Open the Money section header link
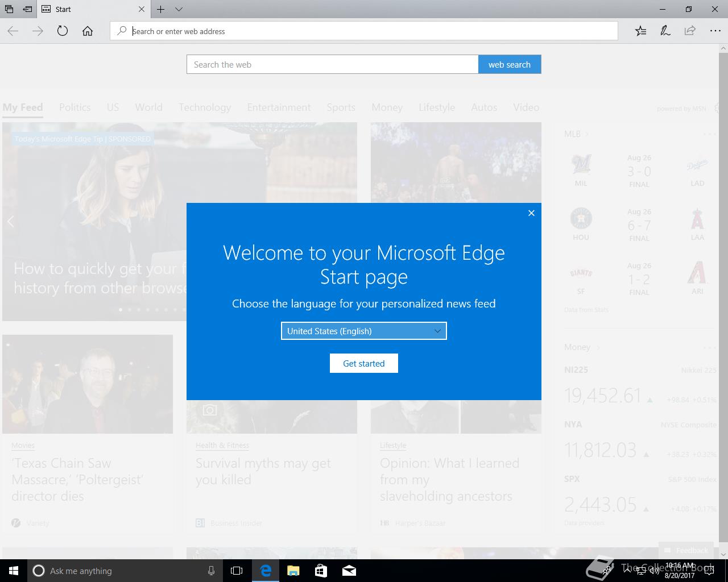Viewport: 728px width, 582px height. pos(582,347)
